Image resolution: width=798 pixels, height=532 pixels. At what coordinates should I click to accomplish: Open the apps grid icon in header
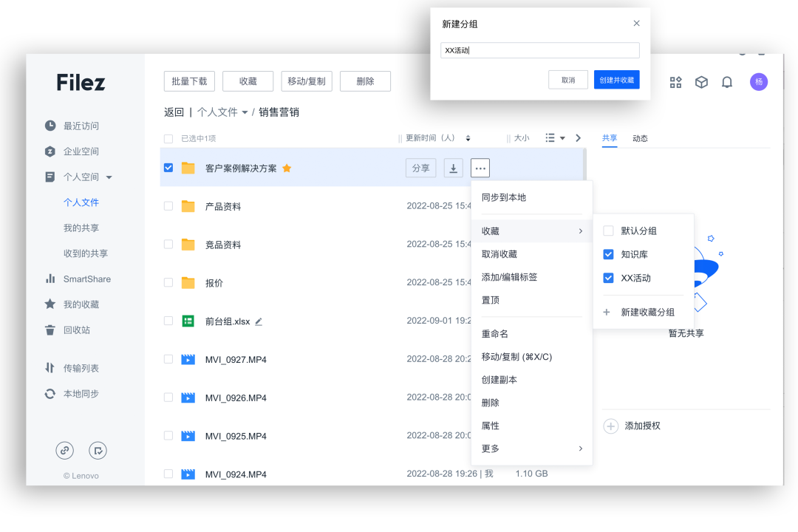click(675, 82)
